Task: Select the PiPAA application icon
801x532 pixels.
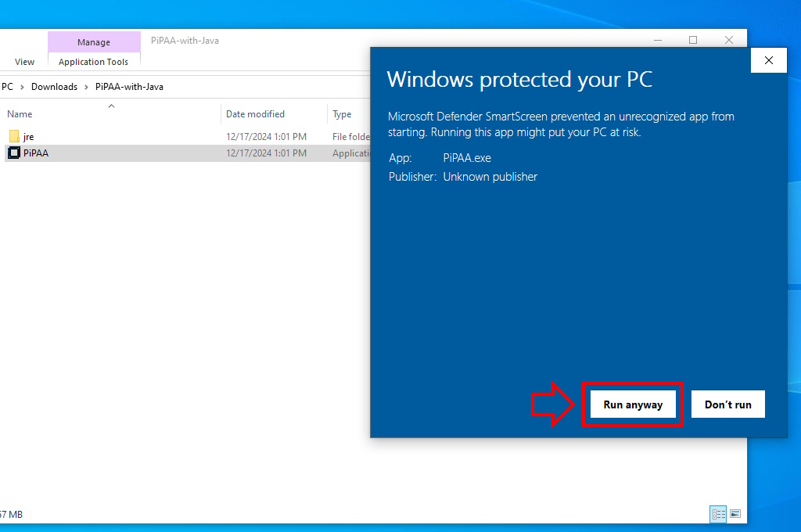Action: click(x=14, y=153)
